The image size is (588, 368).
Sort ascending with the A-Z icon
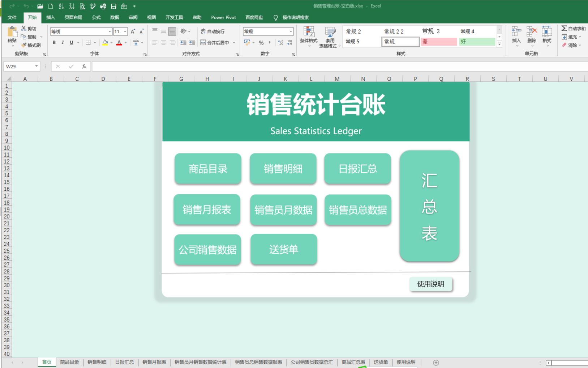(61, 6)
